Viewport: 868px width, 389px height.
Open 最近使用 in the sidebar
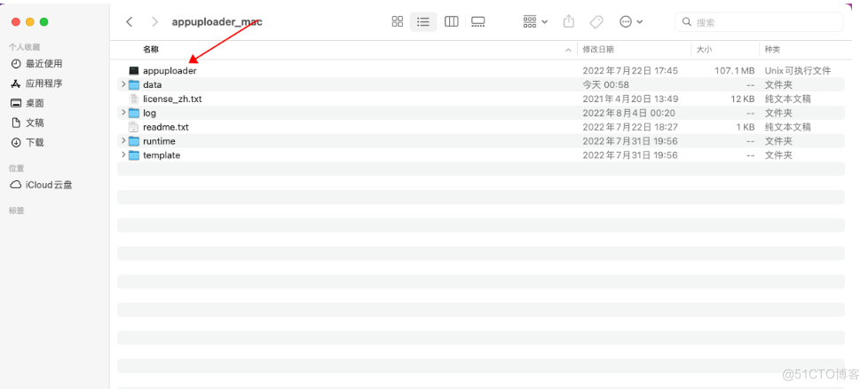[x=36, y=64]
